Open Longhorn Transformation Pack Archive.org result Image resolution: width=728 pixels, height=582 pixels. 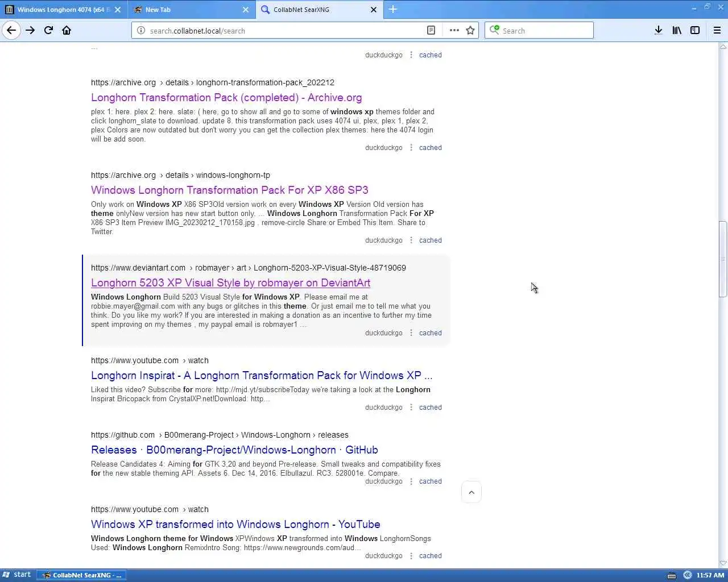(x=226, y=98)
